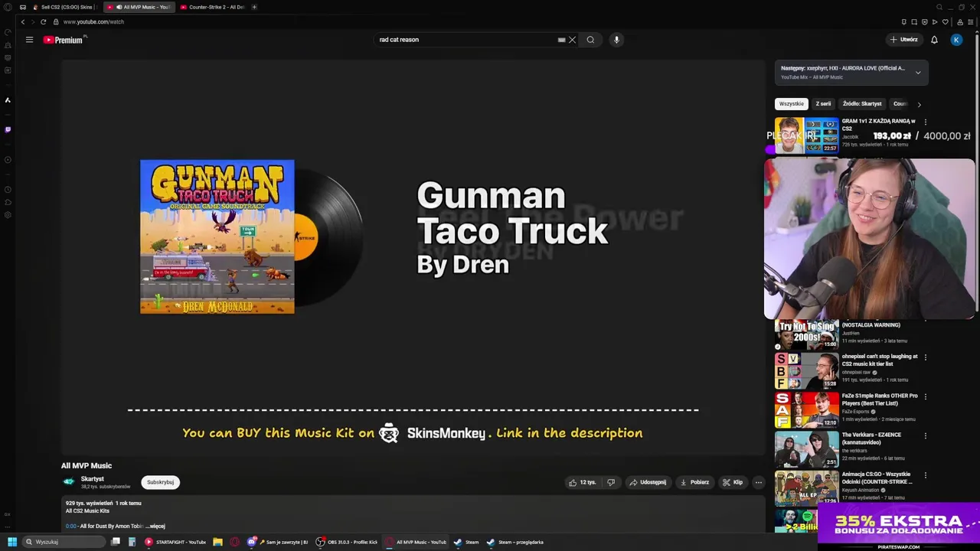Select Źródło: Skartyst filter chip
This screenshot has width=980, height=551.
862,103
